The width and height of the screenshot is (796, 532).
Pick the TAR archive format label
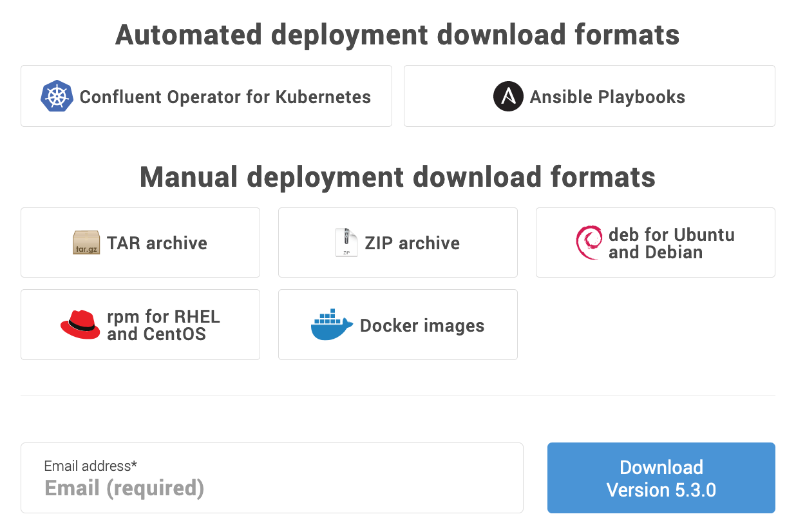[x=157, y=243]
